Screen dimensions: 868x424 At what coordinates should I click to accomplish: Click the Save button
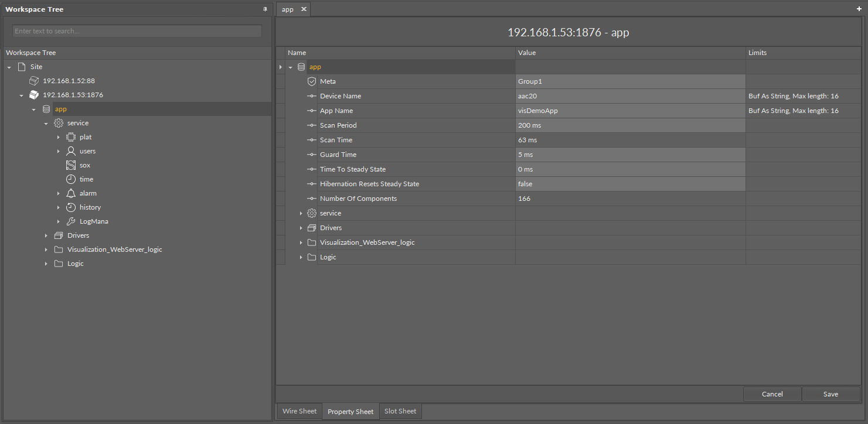[830, 394]
